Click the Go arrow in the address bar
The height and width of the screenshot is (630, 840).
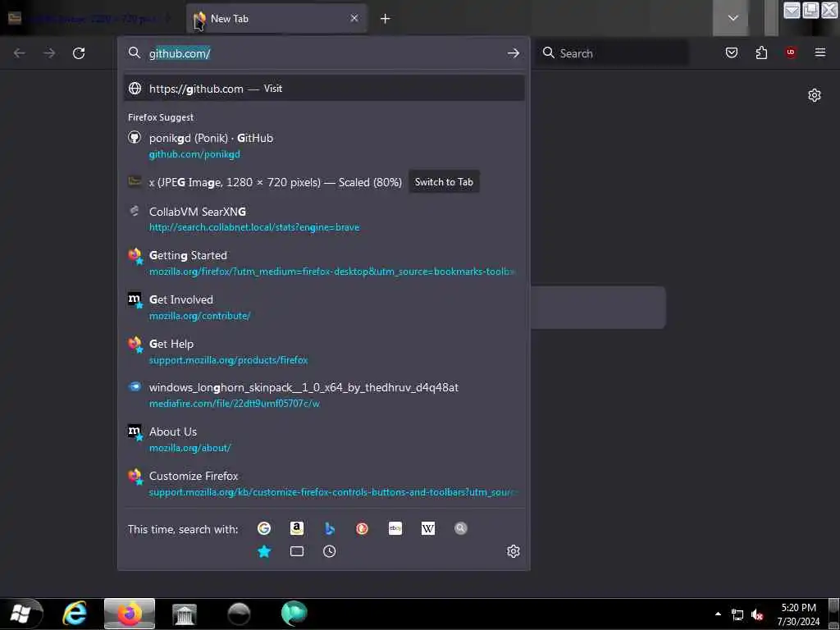coord(514,53)
